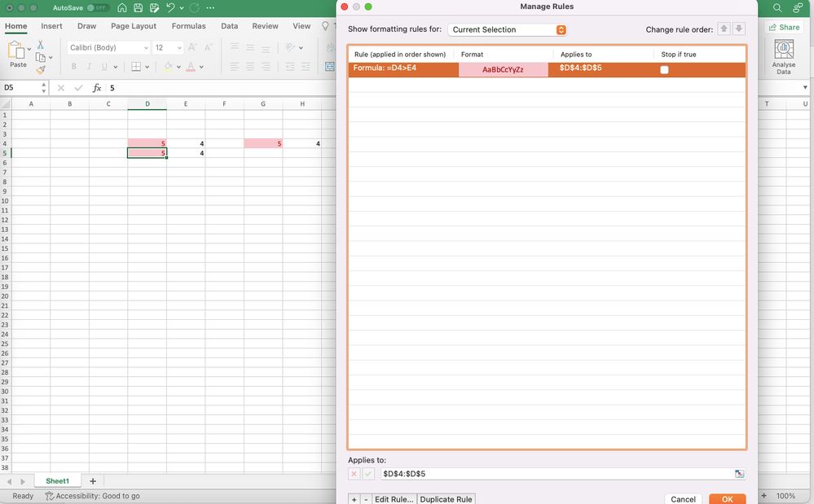The image size is (814, 504).
Task: Switch to the Formulas ribbon tab
Action: click(x=188, y=25)
